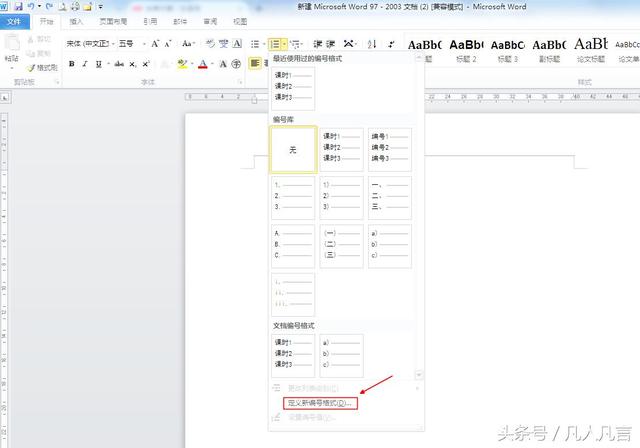Click the Sort icon
Screen dimensions: 640x448
(x=371, y=44)
